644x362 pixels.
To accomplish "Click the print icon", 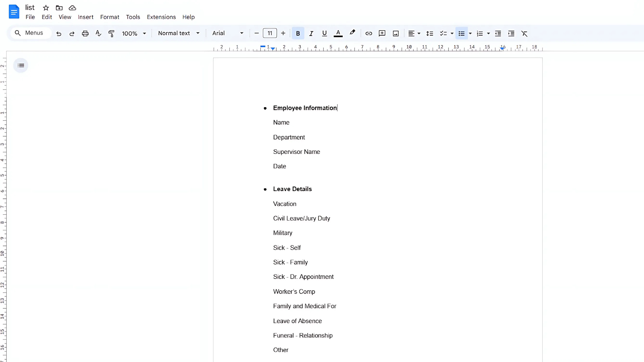I will coord(85,34).
